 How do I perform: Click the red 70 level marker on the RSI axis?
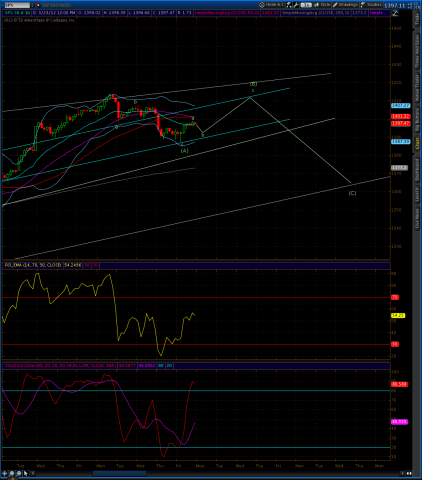pos(395,297)
